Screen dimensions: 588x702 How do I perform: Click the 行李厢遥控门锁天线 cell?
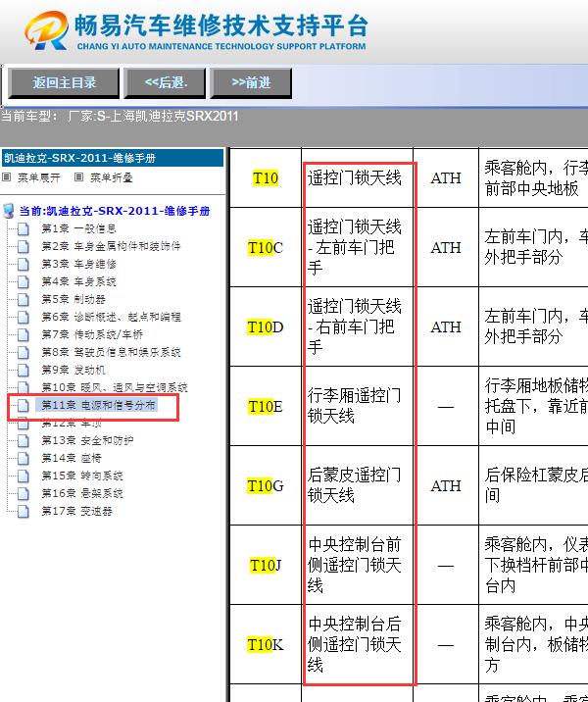point(358,406)
